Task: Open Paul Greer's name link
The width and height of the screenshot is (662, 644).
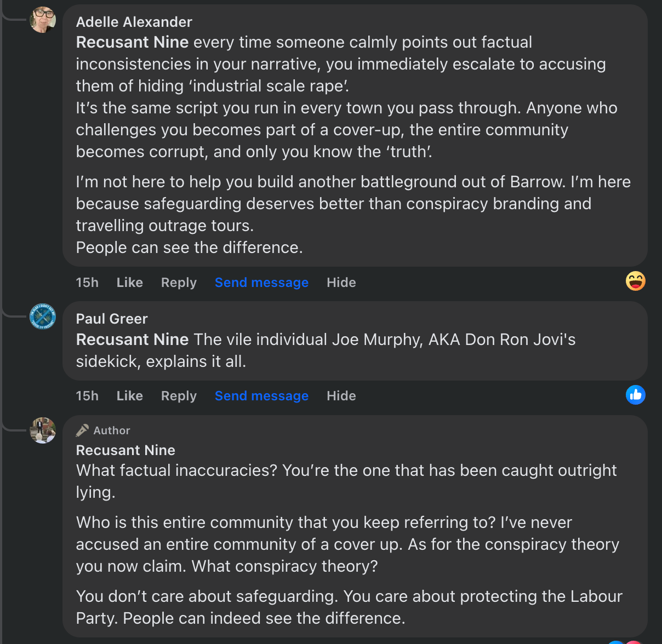Action: pos(112,319)
